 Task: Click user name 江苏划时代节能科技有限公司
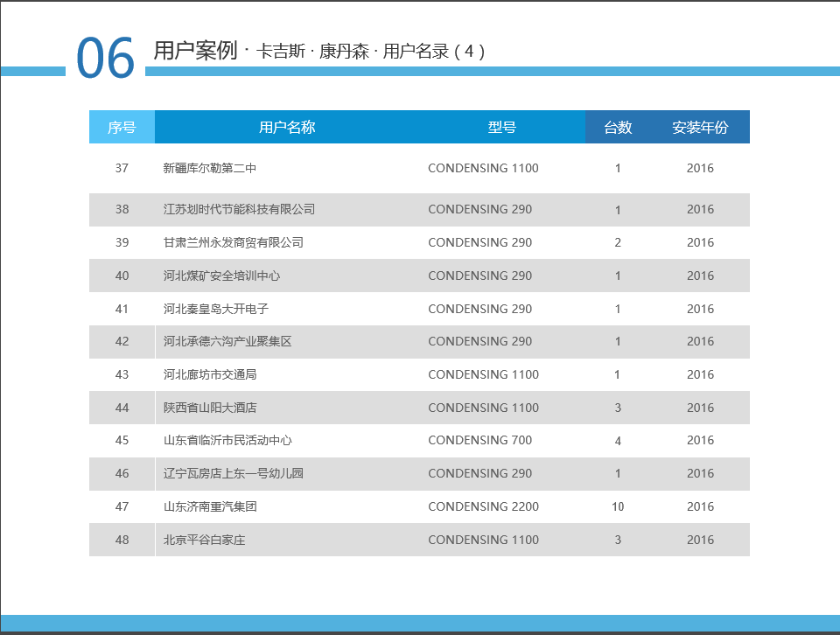pos(239,209)
